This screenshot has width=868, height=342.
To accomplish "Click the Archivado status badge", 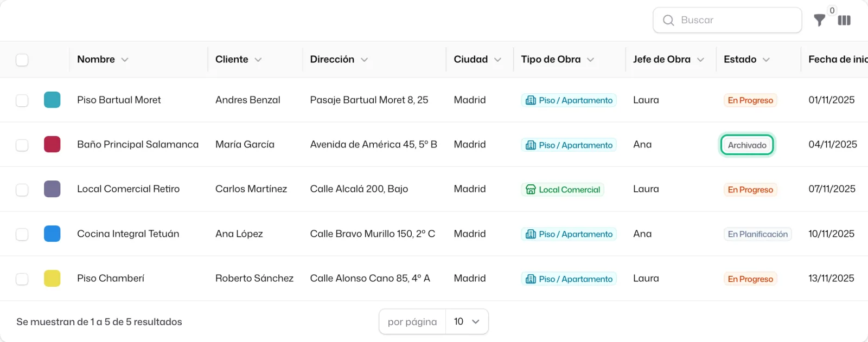I will (747, 145).
